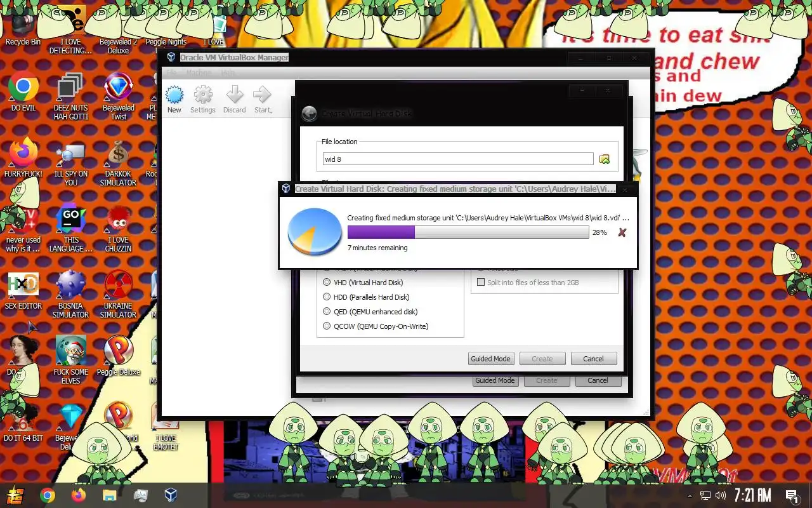Open File Explorer from the taskbar
The image size is (812, 508).
tap(109, 495)
